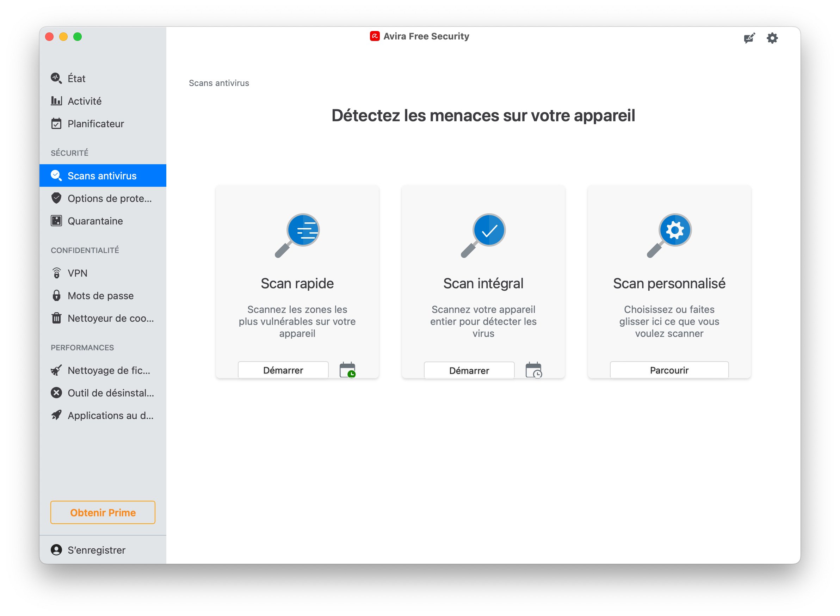840x616 pixels.
Task: Schedule the Scan rapide via calendar icon
Action: [x=347, y=370]
